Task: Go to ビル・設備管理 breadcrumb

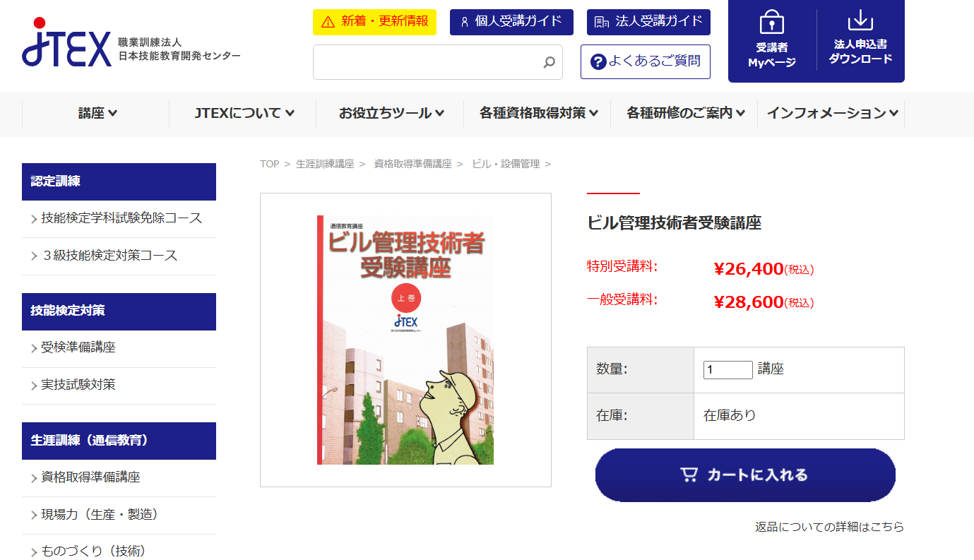Action: [x=506, y=164]
